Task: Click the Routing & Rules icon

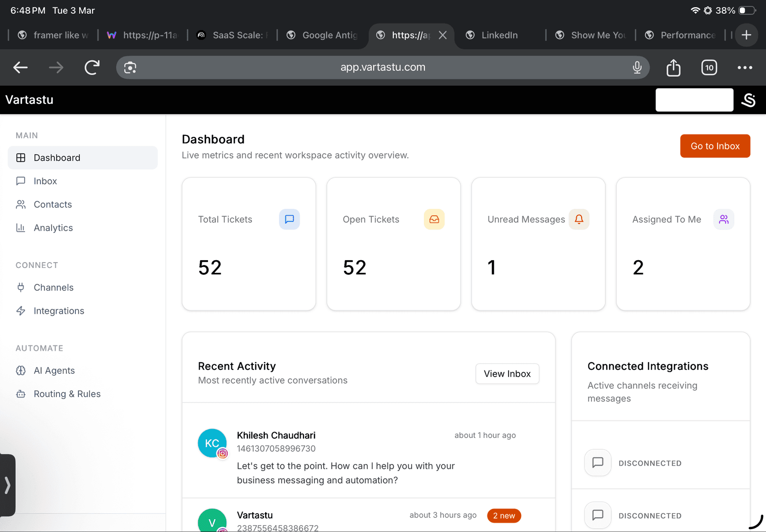Action: click(x=21, y=394)
